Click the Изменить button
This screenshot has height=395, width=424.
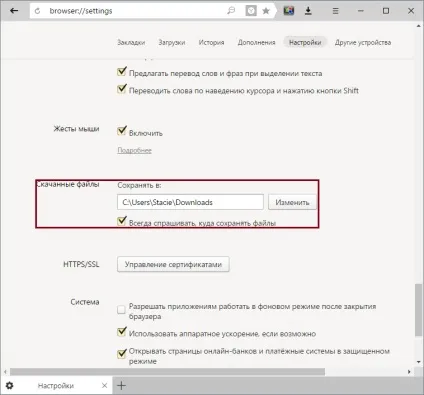(x=292, y=202)
